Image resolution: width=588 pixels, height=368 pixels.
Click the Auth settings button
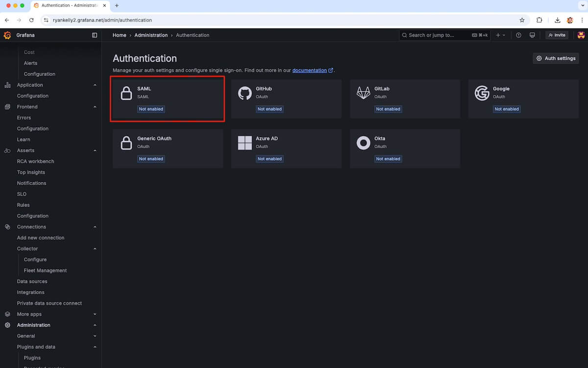click(x=556, y=58)
